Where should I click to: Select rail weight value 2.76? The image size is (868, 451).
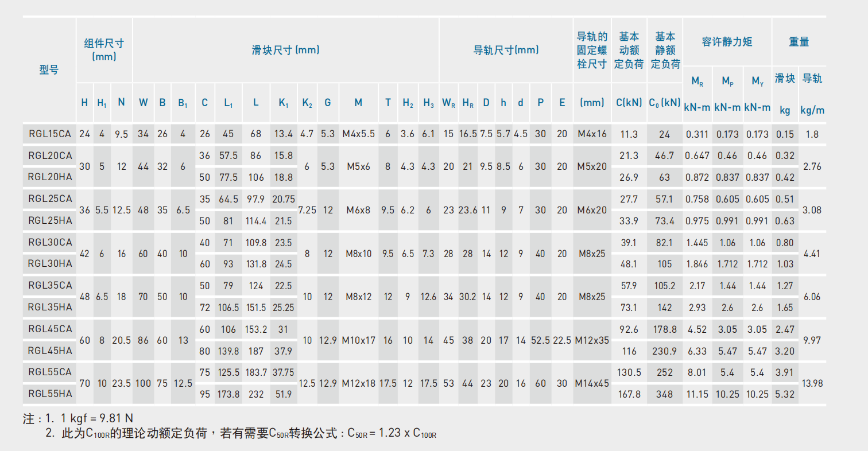pos(811,166)
